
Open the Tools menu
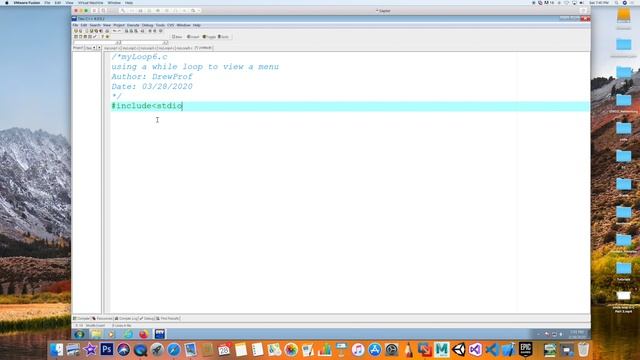160,25
